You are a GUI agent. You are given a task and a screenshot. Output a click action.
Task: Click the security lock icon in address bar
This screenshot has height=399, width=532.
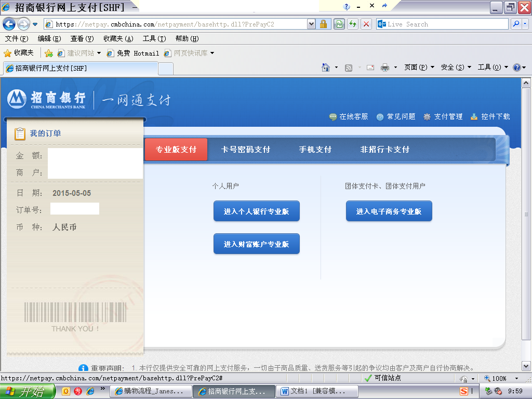(323, 24)
